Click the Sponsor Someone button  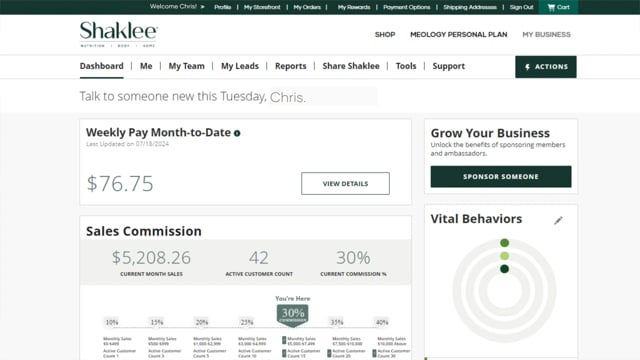pyautogui.click(x=501, y=177)
